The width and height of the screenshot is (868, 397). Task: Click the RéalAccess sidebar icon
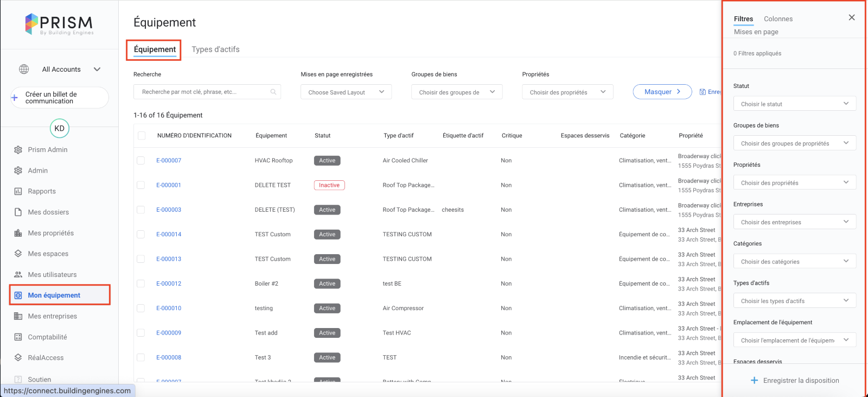pos(18,358)
